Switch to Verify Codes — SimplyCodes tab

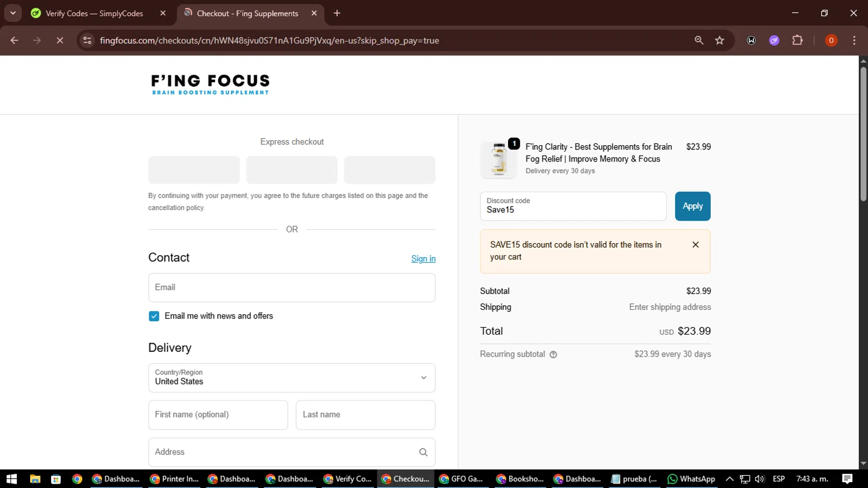(x=94, y=13)
